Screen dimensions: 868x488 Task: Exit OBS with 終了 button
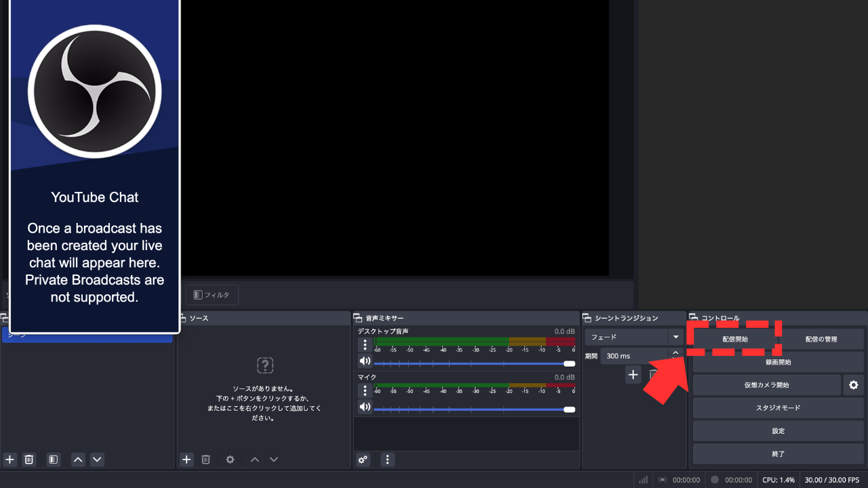click(x=778, y=454)
